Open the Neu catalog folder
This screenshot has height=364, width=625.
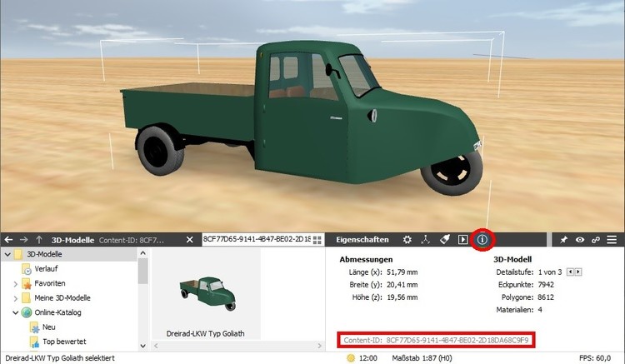coord(48,327)
